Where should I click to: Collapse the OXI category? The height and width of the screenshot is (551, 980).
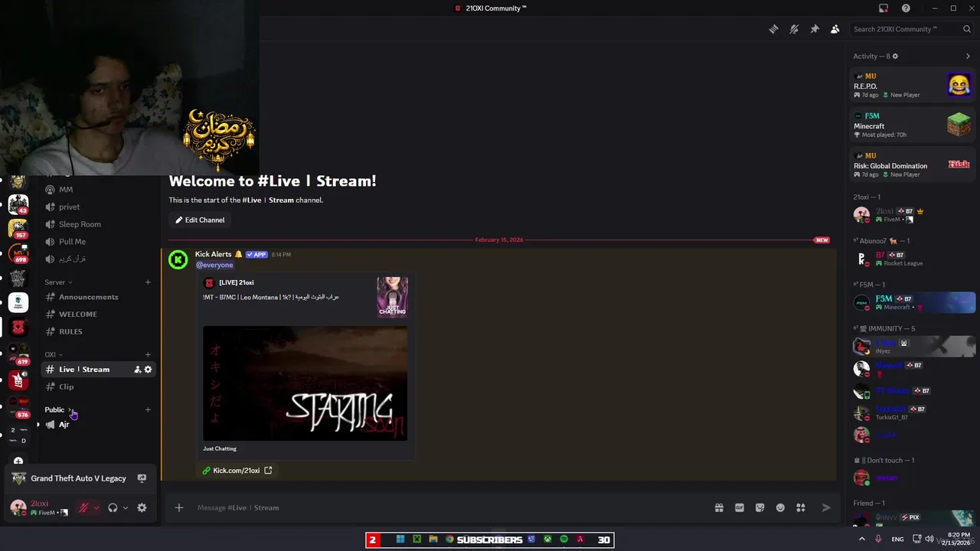coord(54,354)
